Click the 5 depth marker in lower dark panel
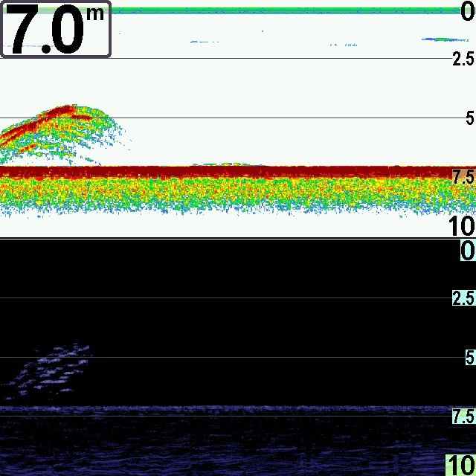 469,358
